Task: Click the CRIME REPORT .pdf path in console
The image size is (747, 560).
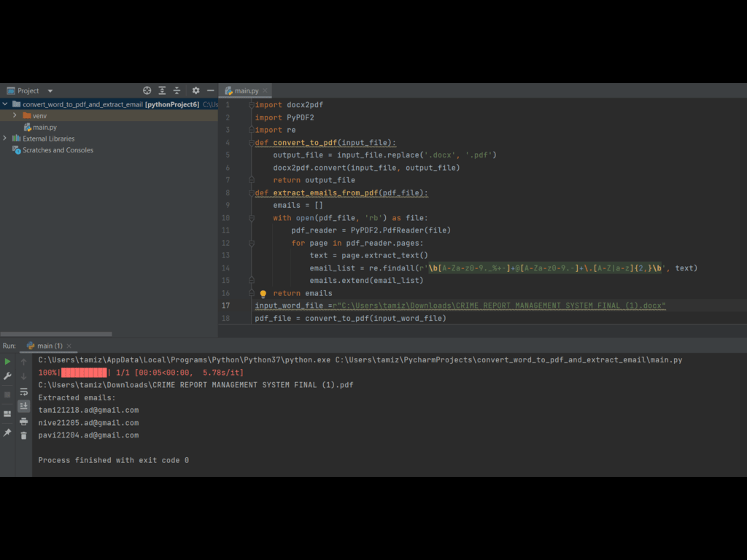Action: point(196,385)
